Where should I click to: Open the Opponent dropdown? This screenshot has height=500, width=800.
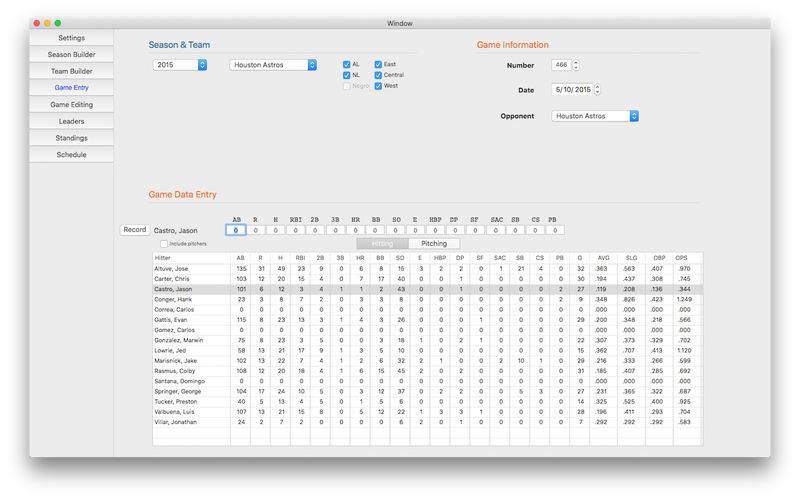595,116
